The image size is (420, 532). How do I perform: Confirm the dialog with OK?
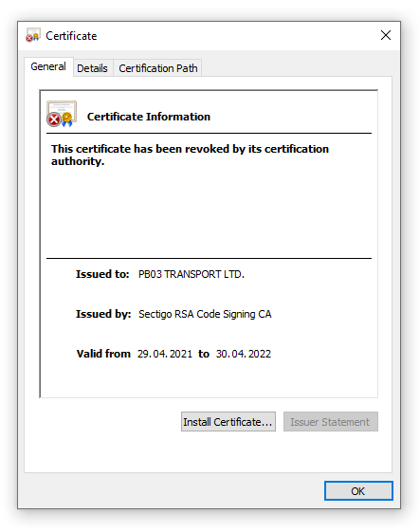pos(358,490)
